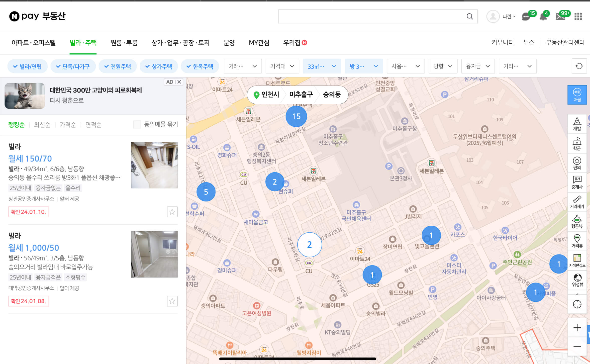Open the 융자금 loan filter dropdown
Image resolution: width=590 pixels, height=364 pixels.
pyautogui.click(x=478, y=66)
